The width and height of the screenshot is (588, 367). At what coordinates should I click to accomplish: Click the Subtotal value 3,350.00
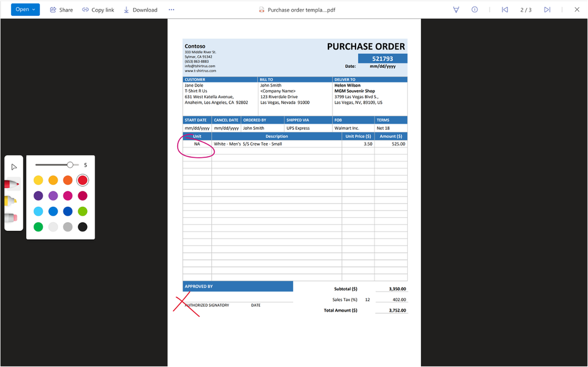(397, 289)
